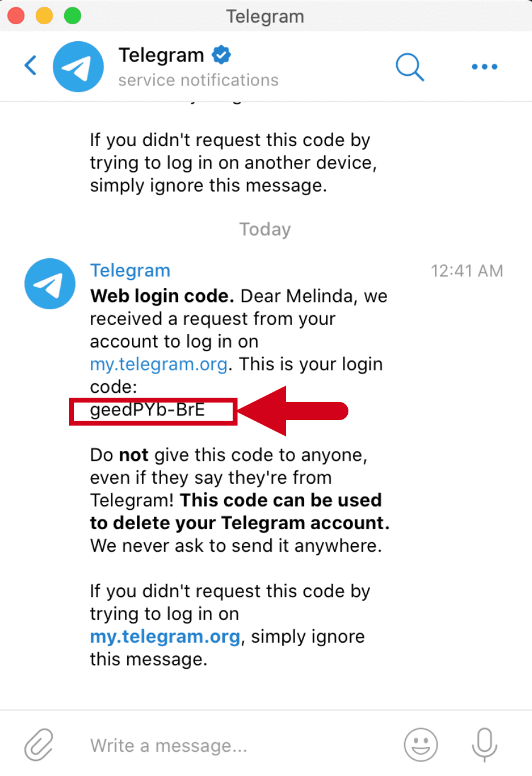532x776 pixels.
Task: Open search in this chat
Action: pyautogui.click(x=410, y=66)
